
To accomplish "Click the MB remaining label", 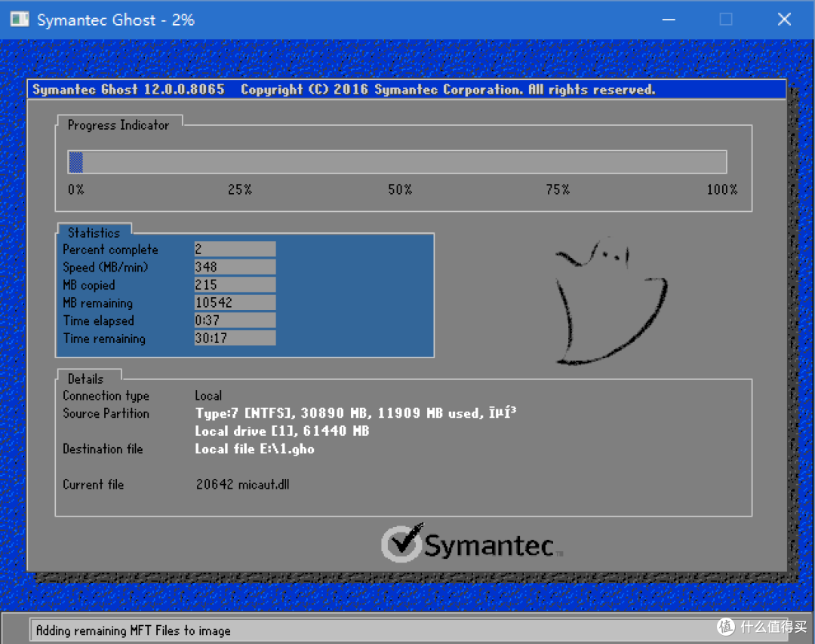I will tap(97, 303).
